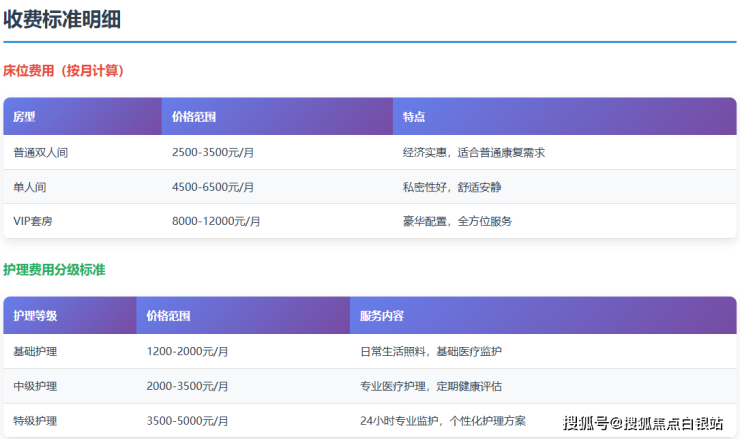Click the 搜狐号@搜狐焦点白银站 watermark
The height and width of the screenshot is (439, 740).
click(643, 424)
